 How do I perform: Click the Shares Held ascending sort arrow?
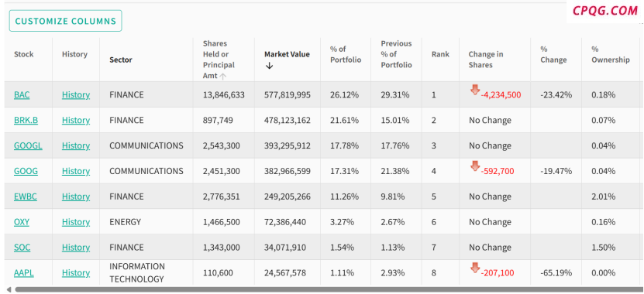(223, 76)
